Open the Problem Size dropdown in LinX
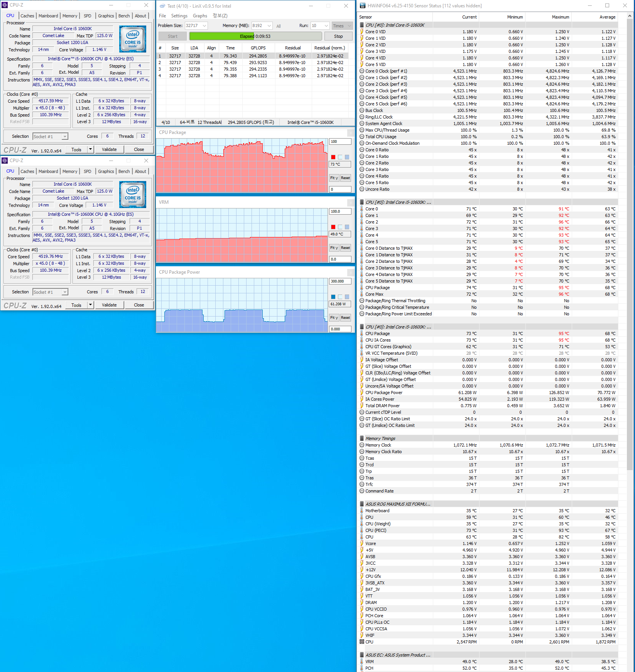Image resolution: width=635 pixels, height=672 pixels. click(x=204, y=26)
